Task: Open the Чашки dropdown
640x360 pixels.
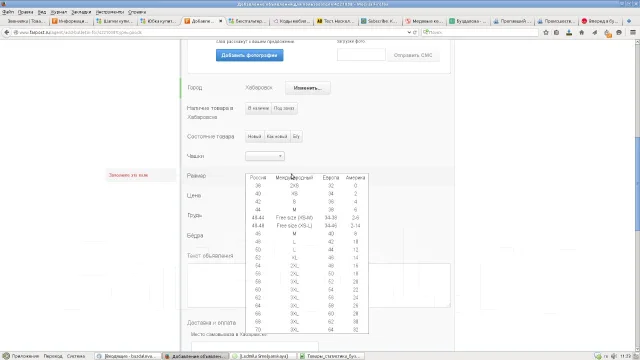Action: coord(265,156)
